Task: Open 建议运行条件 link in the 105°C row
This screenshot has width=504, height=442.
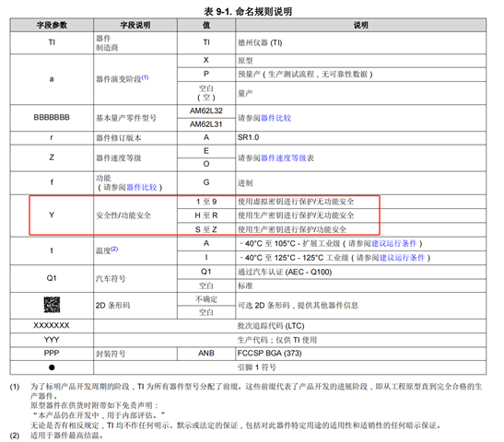Action: [394, 243]
